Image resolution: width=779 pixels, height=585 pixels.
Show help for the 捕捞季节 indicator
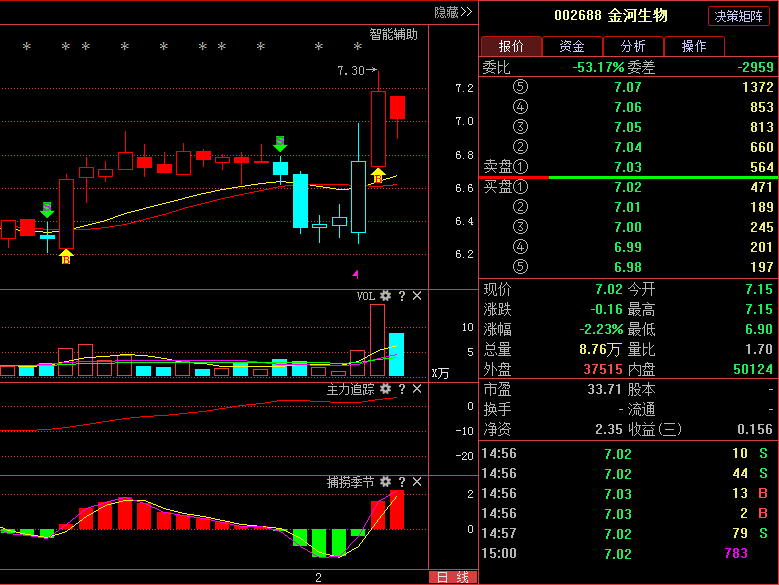point(402,481)
